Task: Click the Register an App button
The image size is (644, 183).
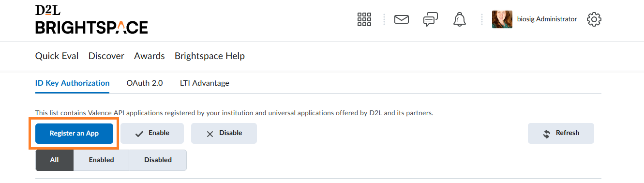Action: (74, 133)
